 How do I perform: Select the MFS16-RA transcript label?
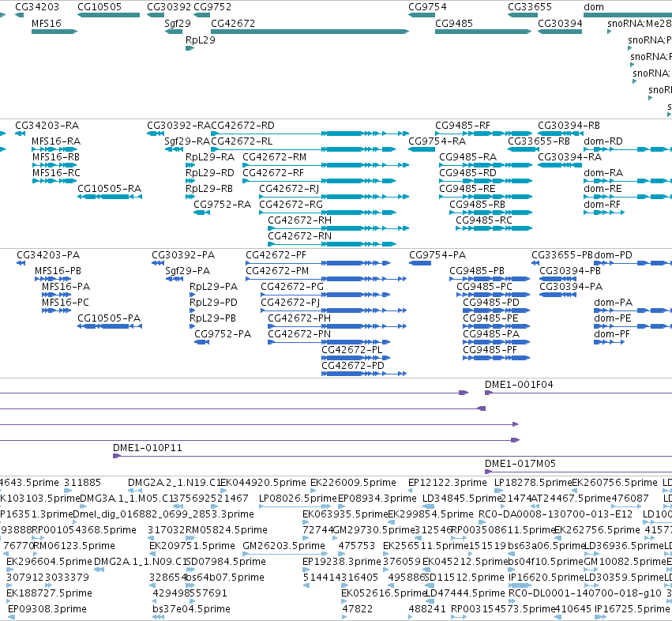click(56, 141)
